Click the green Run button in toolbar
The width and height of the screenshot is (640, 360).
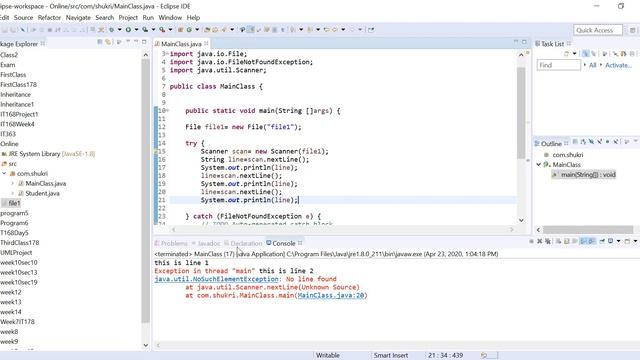point(129,29)
